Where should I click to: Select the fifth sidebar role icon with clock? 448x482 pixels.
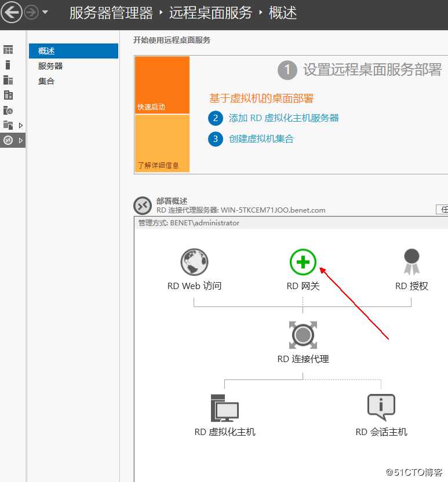pos(8,110)
